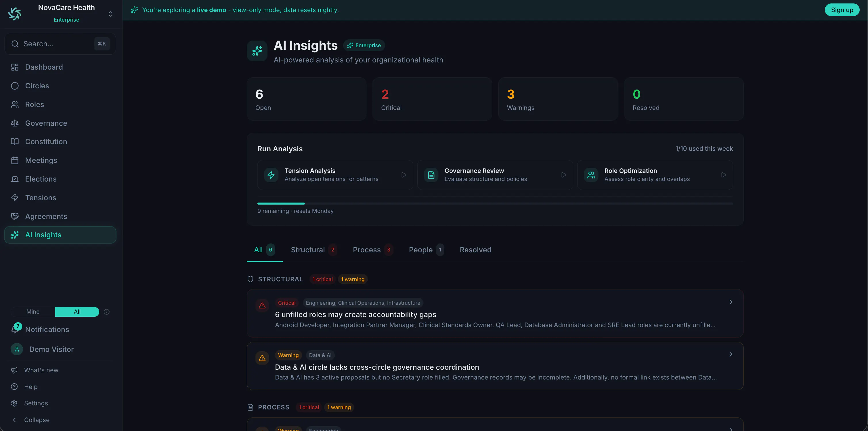Viewport: 868px width, 431px height.
Task: Click the Resolved count card
Action: [684, 99]
